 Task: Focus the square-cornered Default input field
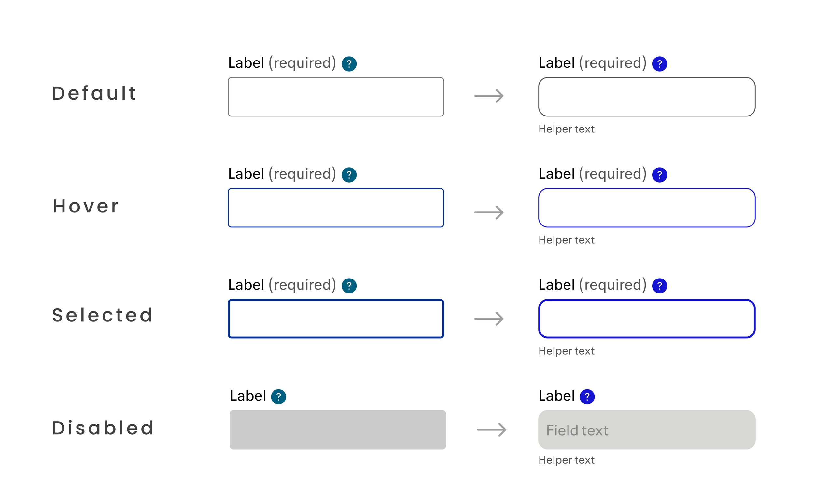point(335,97)
